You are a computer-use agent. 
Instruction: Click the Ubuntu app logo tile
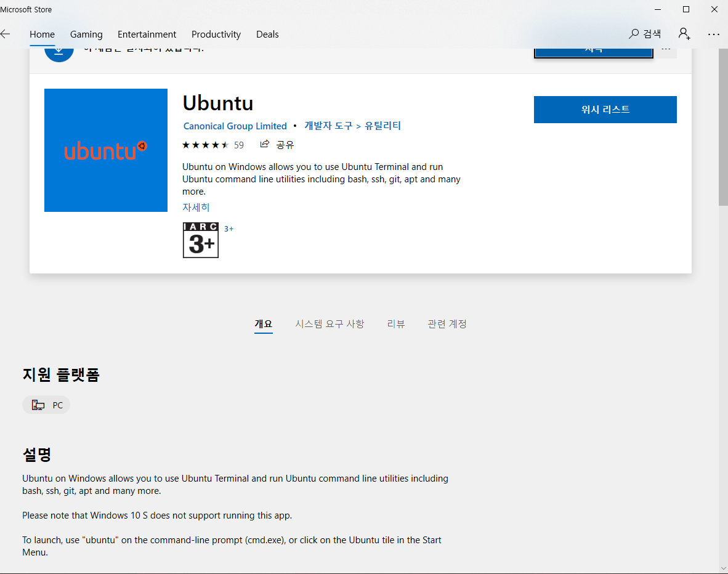tap(106, 150)
